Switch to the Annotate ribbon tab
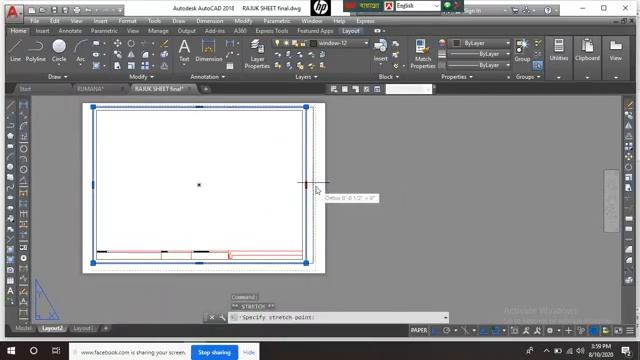This screenshot has height=360, width=640. [x=70, y=31]
